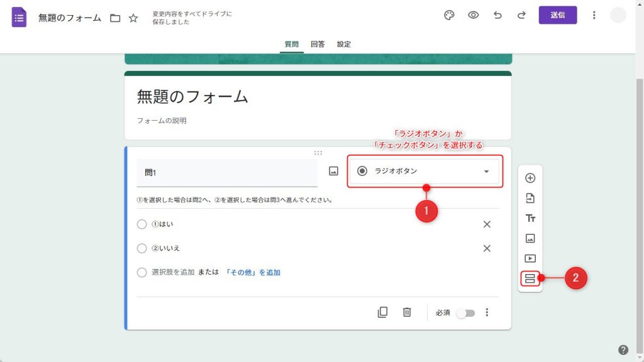The width and height of the screenshot is (644, 362).
Task: Import questions from another form
Action: 530,198
